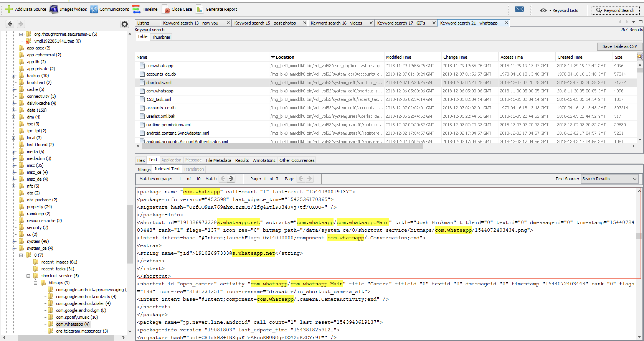Launch the Timeline tool
Viewport: 644px width, 341px height.
pos(145,9)
